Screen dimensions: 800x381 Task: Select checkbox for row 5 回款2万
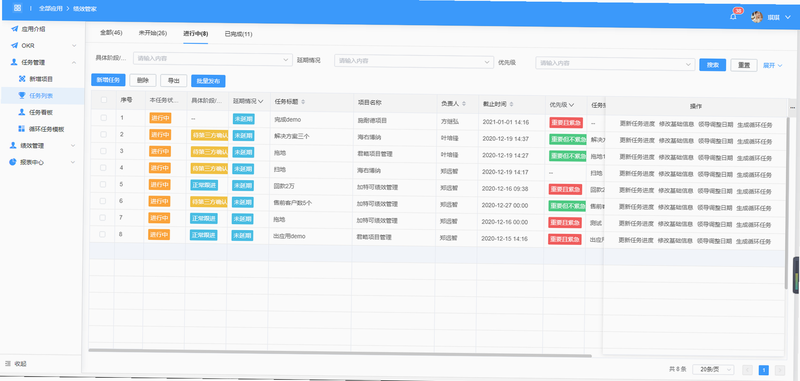pos(104,185)
